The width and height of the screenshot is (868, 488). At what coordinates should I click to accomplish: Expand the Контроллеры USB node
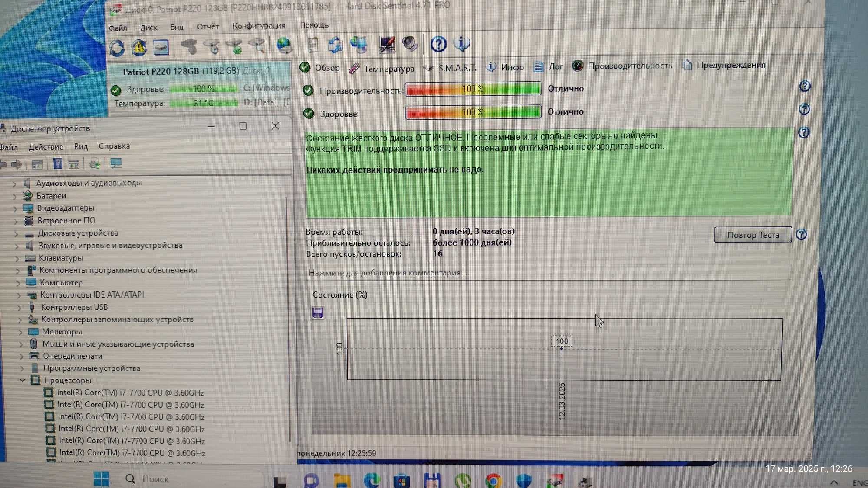(19, 308)
